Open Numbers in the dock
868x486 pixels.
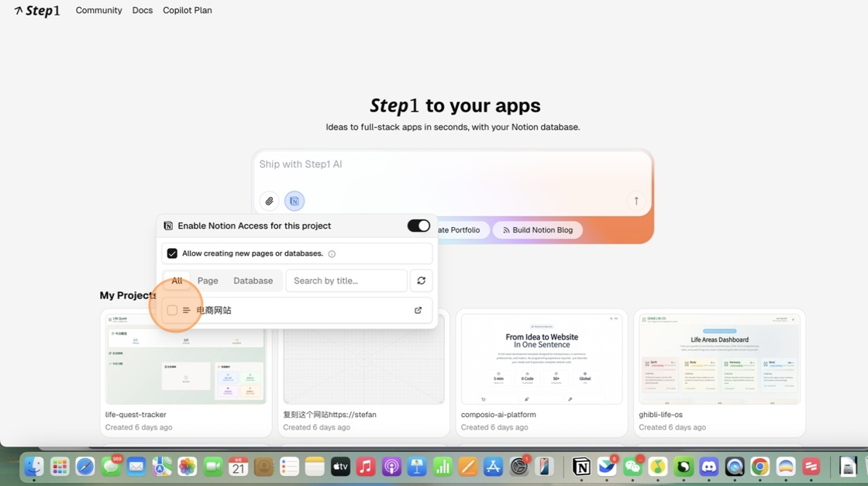coord(443,467)
